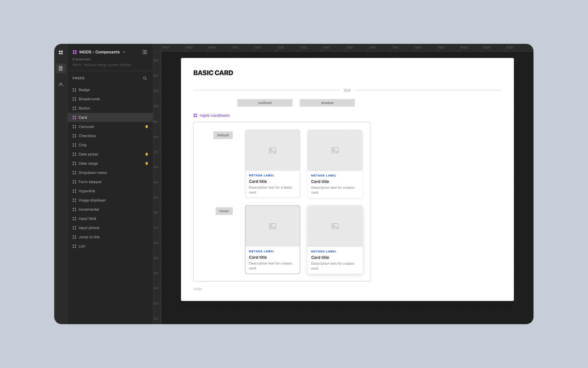
Task: Select the Card page
Action: tap(110, 117)
